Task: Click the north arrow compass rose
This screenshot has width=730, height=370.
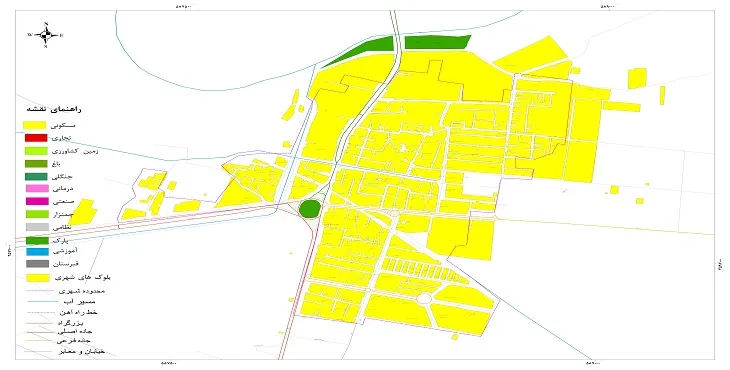Action: (x=45, y=35)
